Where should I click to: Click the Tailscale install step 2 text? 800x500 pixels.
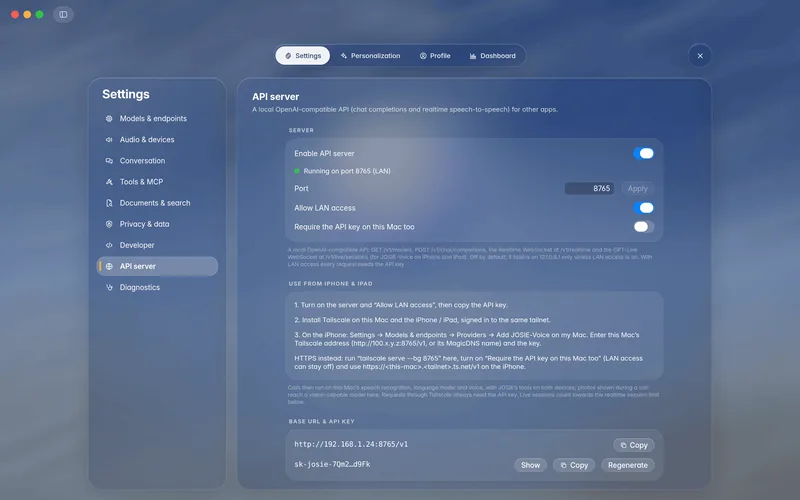pyautogui.click(x=422, y=320)
